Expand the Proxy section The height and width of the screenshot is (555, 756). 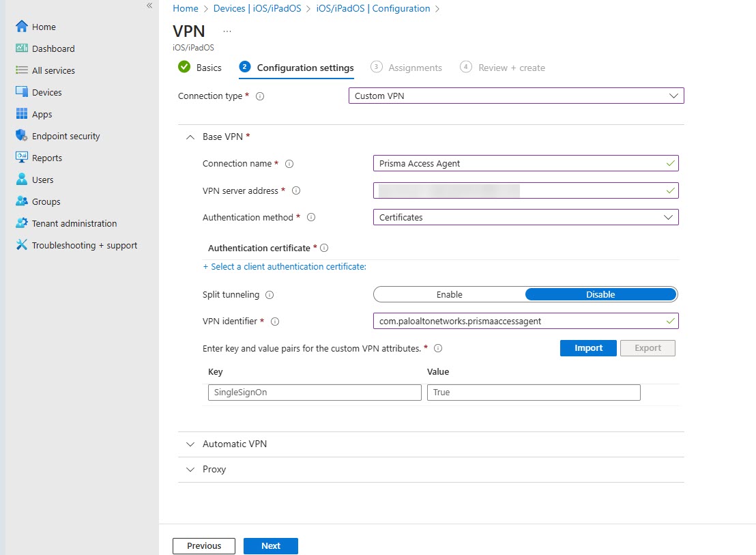[x=214, y=470]
